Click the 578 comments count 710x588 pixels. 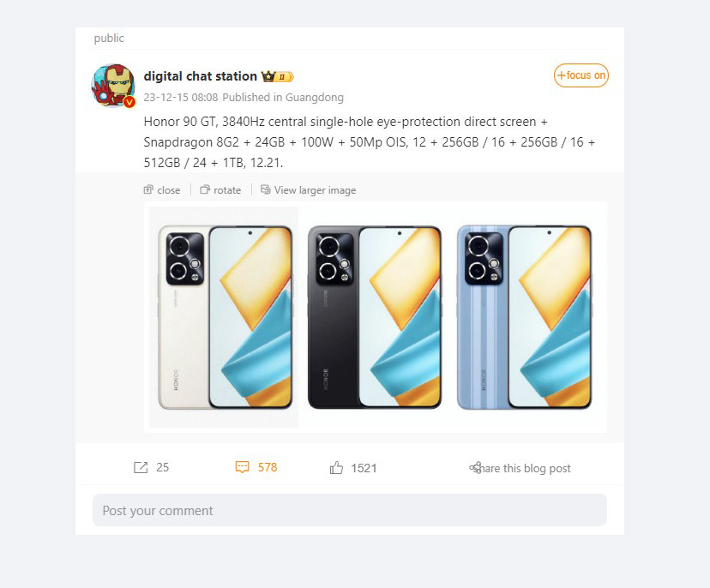pos(268,467)
